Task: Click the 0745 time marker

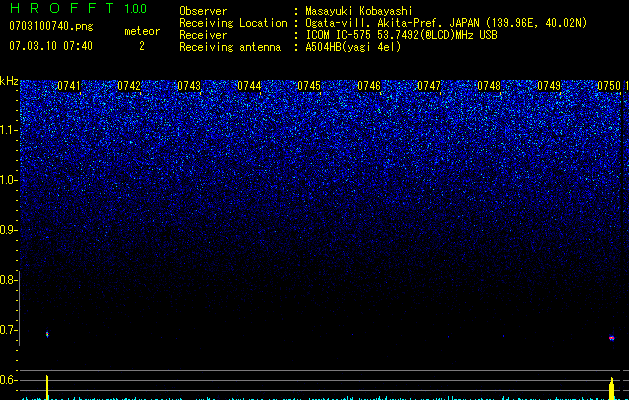Action: pyautogui.click(x=309, y=86)
